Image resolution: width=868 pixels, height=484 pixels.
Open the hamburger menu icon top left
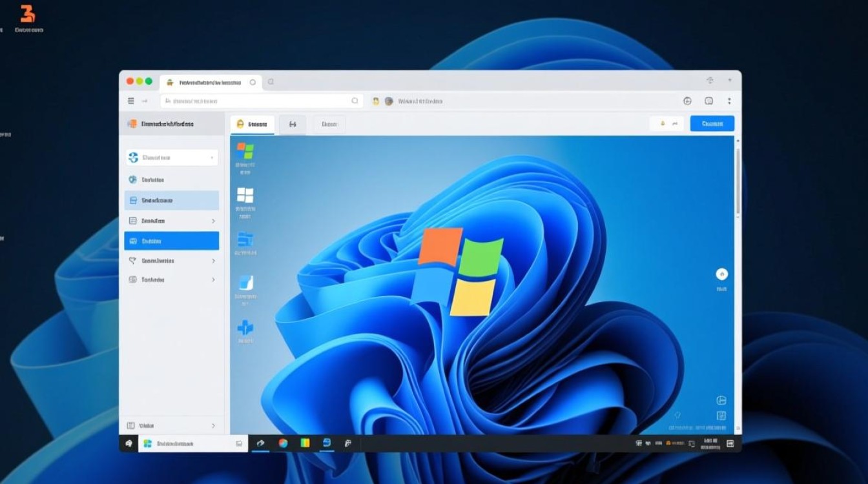[x=130, y=101]
